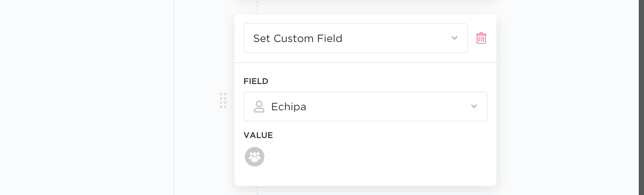Click the dotted connector below the action card

coord(258,190)
